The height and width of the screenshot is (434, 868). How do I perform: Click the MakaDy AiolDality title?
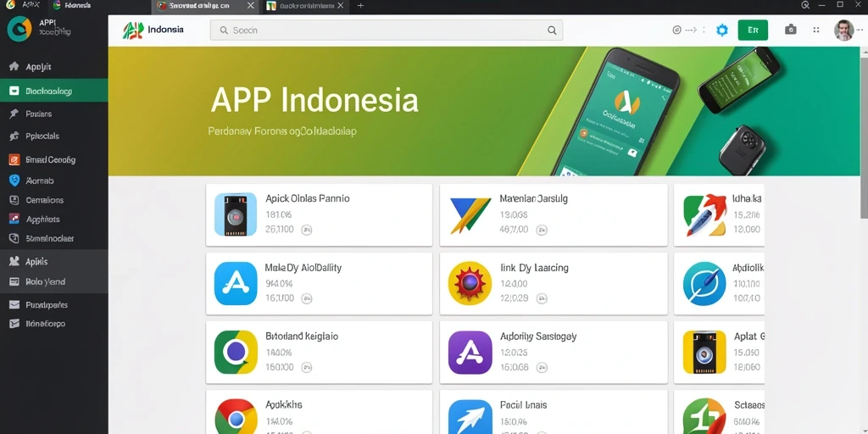pyautogui.click(x=303, y=268)
